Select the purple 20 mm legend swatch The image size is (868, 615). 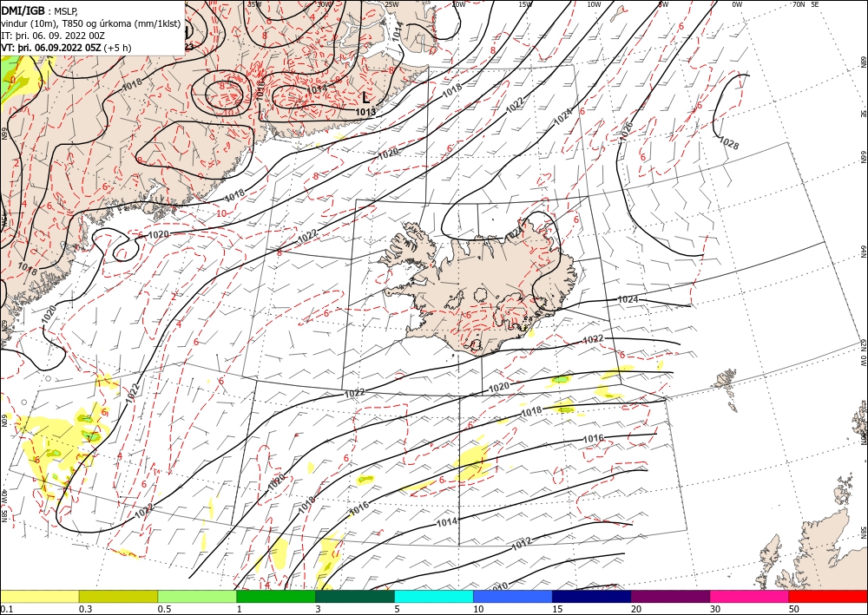click(x=670, y=596)
